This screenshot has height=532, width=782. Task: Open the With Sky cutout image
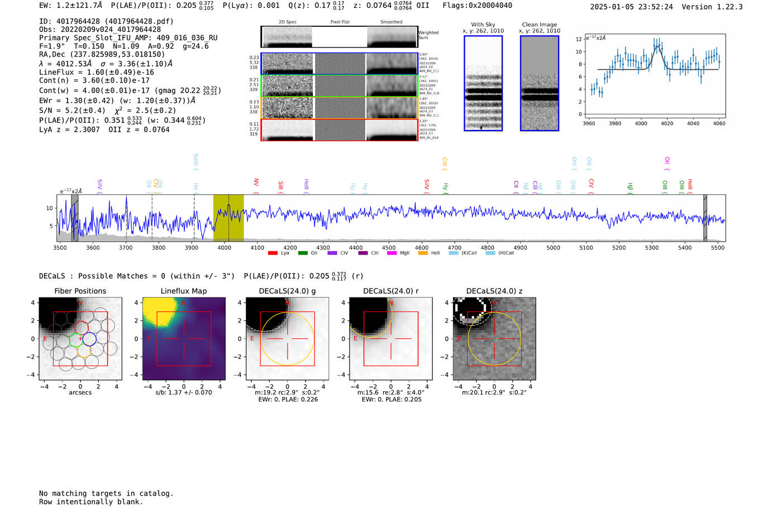[483, 83]
